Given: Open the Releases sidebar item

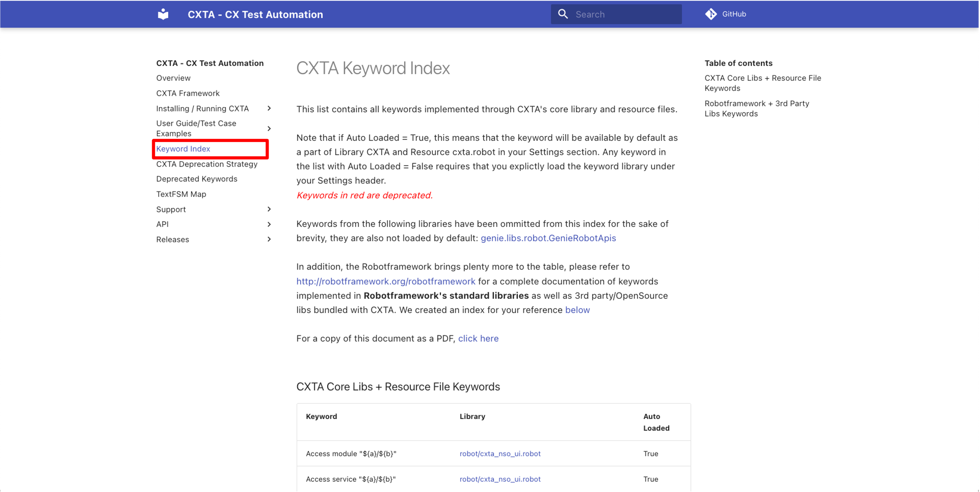Looking at the screenshot, I should coord(173,239).
